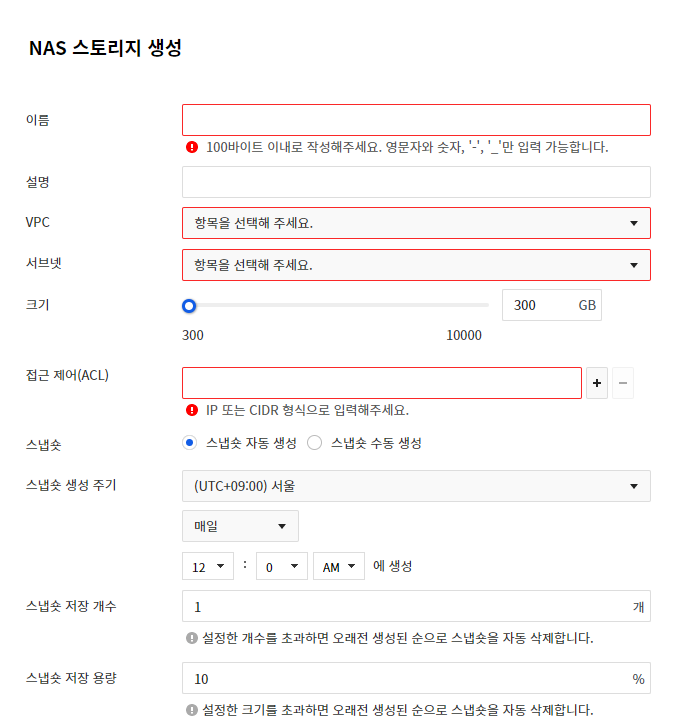This screenshot has height=719, width=681.
Task: Select 스냅숏 수동 생성 radio option
Action: 314,443
